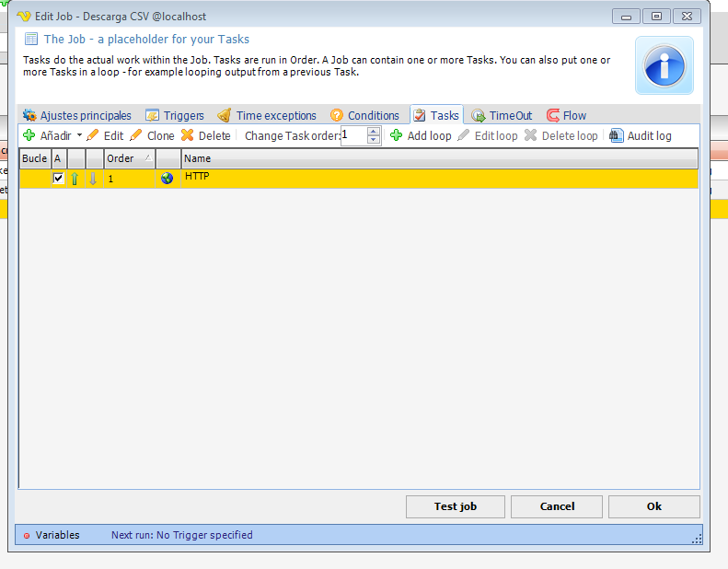Click the green up arrow for HTTP task
728x569 pixels.
point(75,179)
